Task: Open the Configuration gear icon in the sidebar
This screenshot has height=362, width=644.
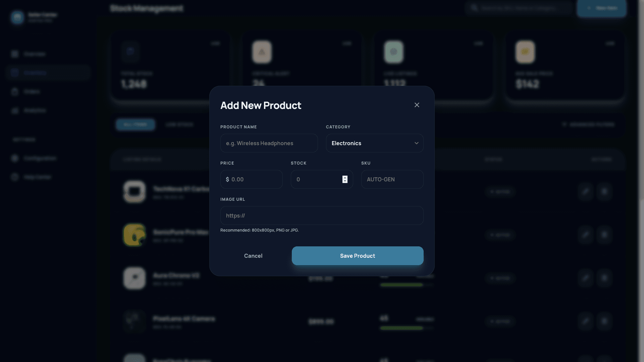Action: pos(14,158)
